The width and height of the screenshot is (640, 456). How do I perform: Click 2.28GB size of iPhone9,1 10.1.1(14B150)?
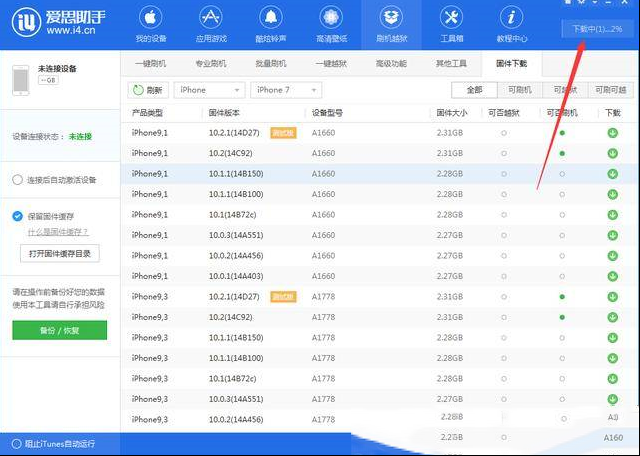tap(450, 174)
